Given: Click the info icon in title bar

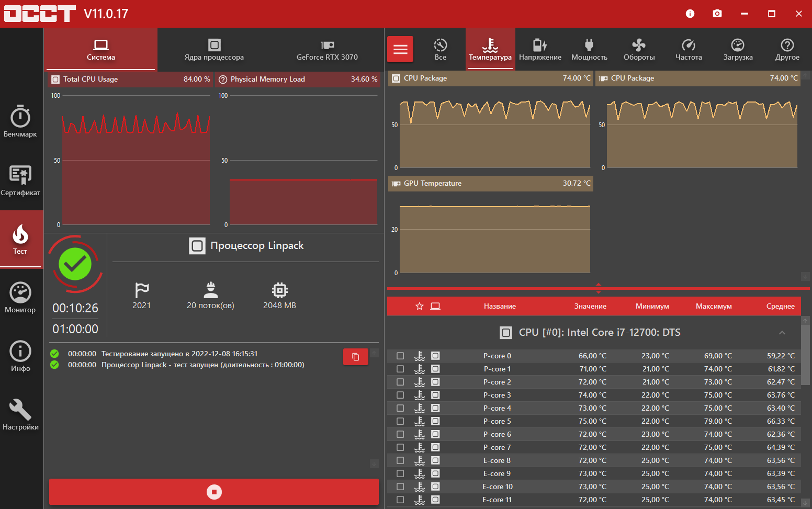Looking at the screenshot, I should tap(690, 14).
